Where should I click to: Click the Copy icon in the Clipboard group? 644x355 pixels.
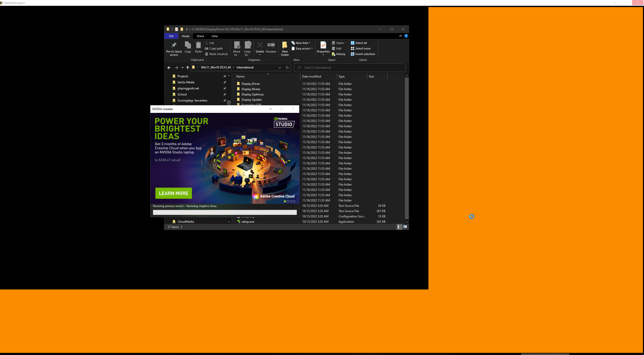(x=187, y=45)
